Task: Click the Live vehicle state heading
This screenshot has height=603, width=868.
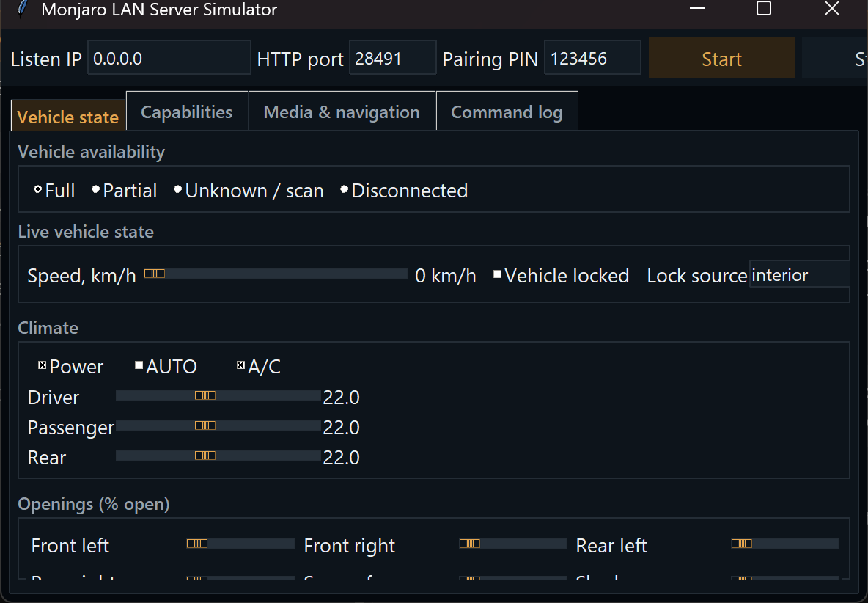Action: click(86, 232)
